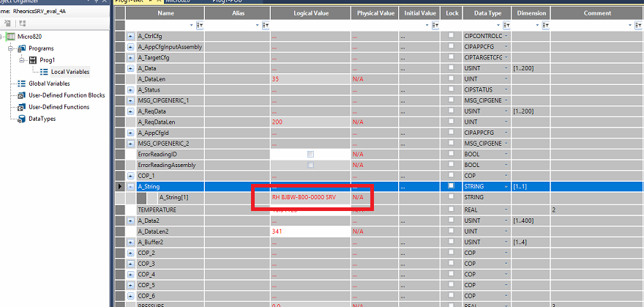Sort by the Dimension column header
The height and width of the screenshot is (307, 644).
point(531,13)
